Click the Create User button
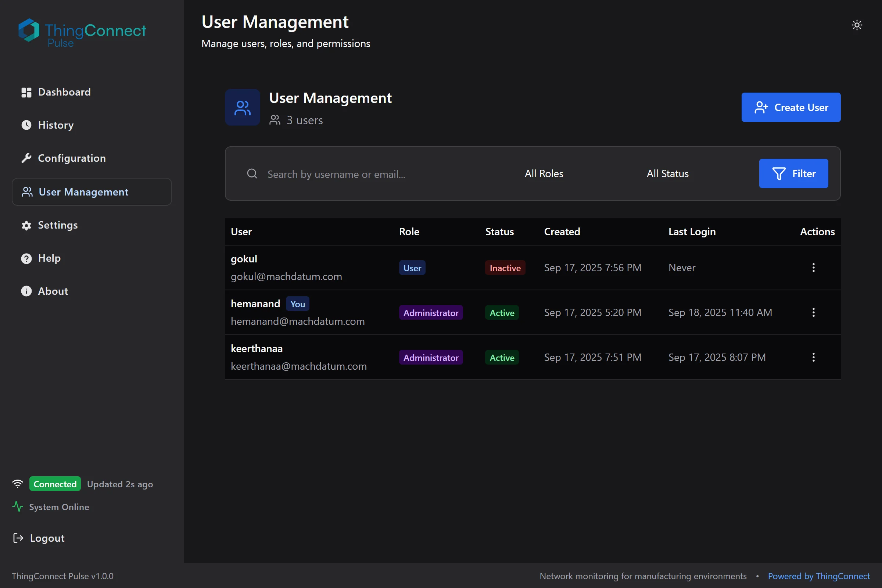Image resolution: width=882 pixels, height=588 pixels. pos(791,107)
